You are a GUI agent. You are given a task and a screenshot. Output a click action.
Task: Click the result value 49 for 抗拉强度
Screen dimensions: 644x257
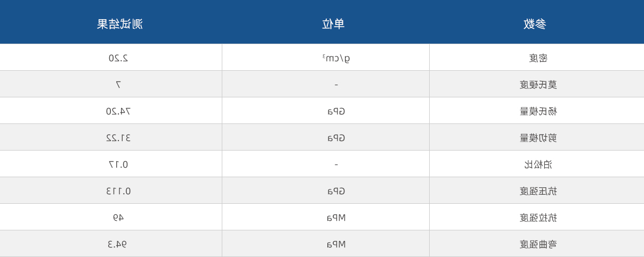pyautogui.click(x=118, y=218)
